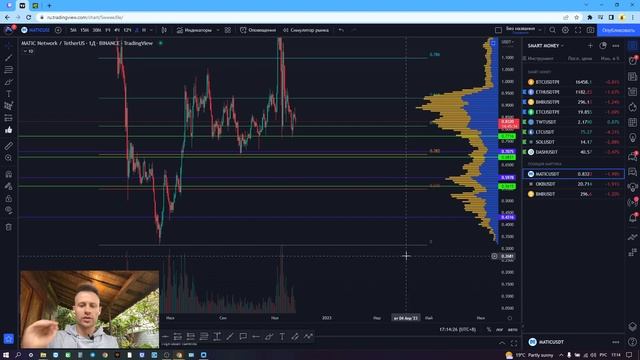This screenshot has height=360, width=640.
Task: Toggle auto scale on price axis
Action: point(513,329)
